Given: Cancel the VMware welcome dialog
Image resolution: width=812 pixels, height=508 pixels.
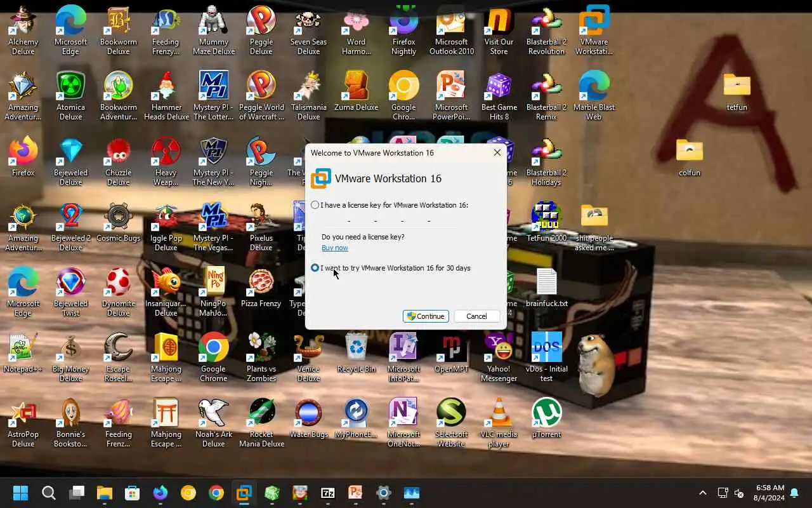Looking at the screenshot, I should tap(476, 316).
